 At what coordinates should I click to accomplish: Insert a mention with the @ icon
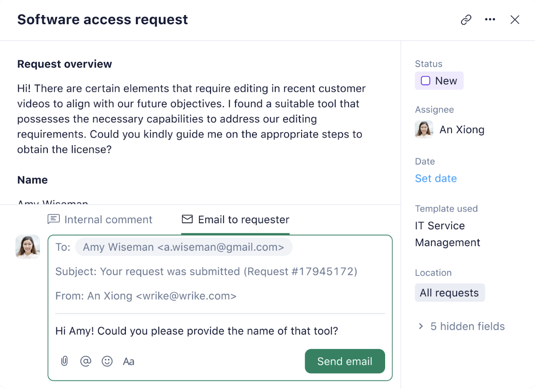(86, 361)
